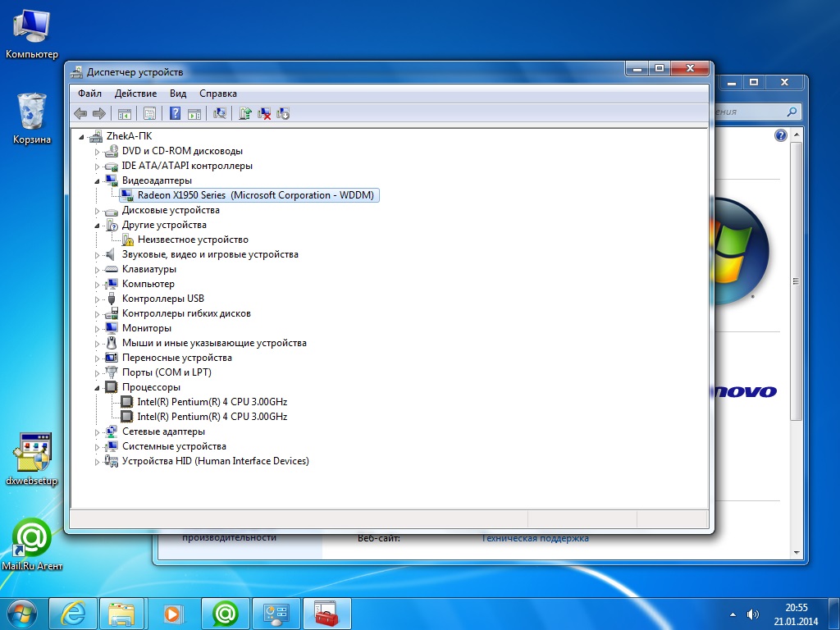The height and width of the screenshot is (630, 840).
Task: Click the Uninstall device red X icon
Action: [264, 113]
